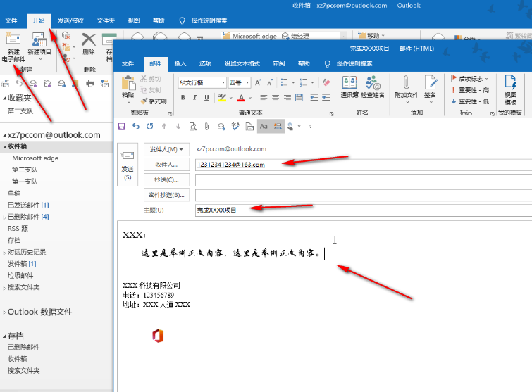Image resolution: width=532 pixels, height=392 pixels.
Task: Save message with purple disk icon
Action: [121, 127]
